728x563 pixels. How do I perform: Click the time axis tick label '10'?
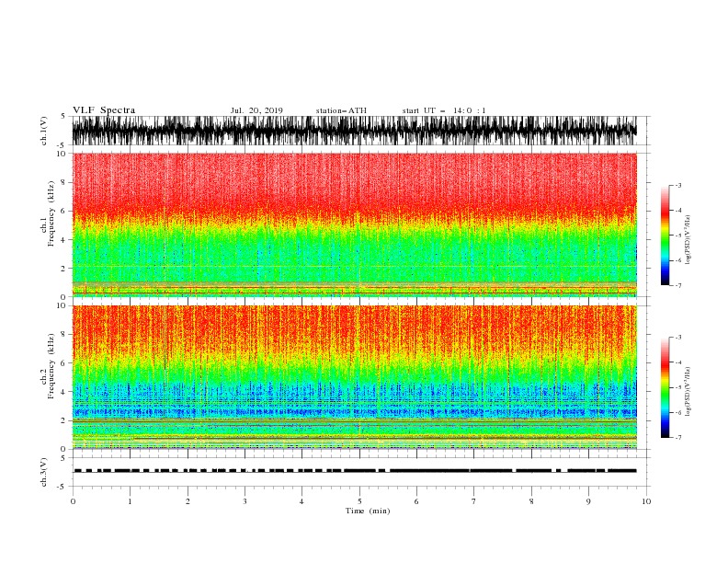(646, 501)
